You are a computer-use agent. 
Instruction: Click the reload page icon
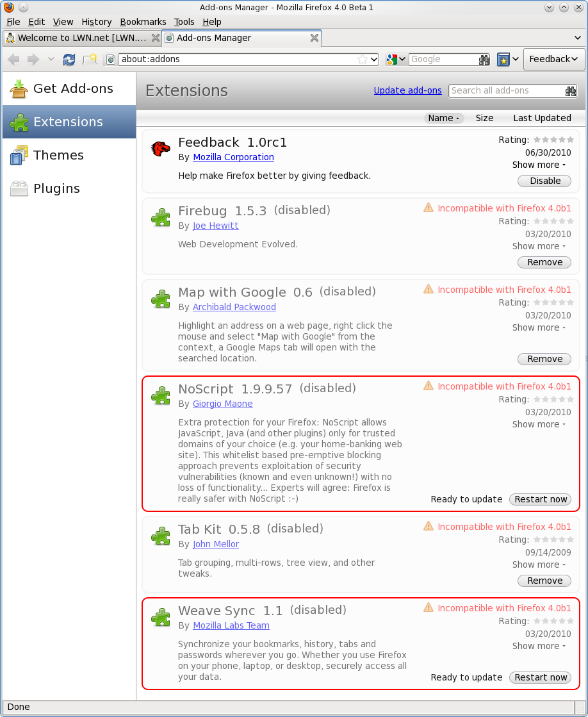pos(69,60)
